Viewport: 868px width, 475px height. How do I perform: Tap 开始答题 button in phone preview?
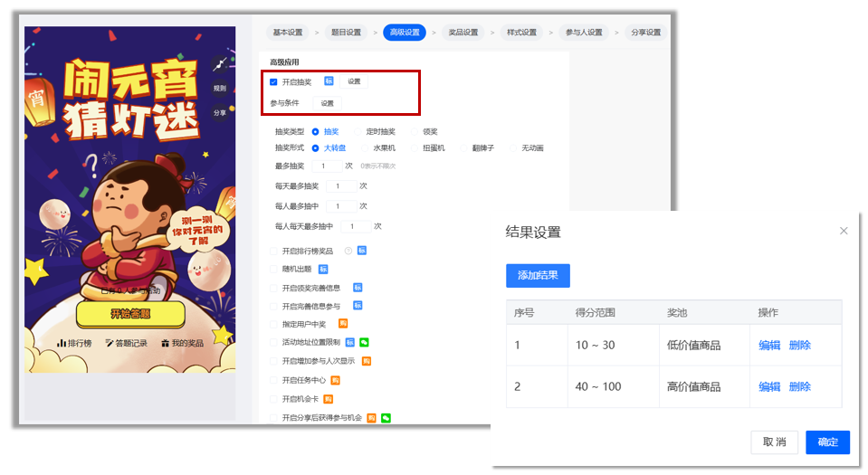click(x=130, y=314)
